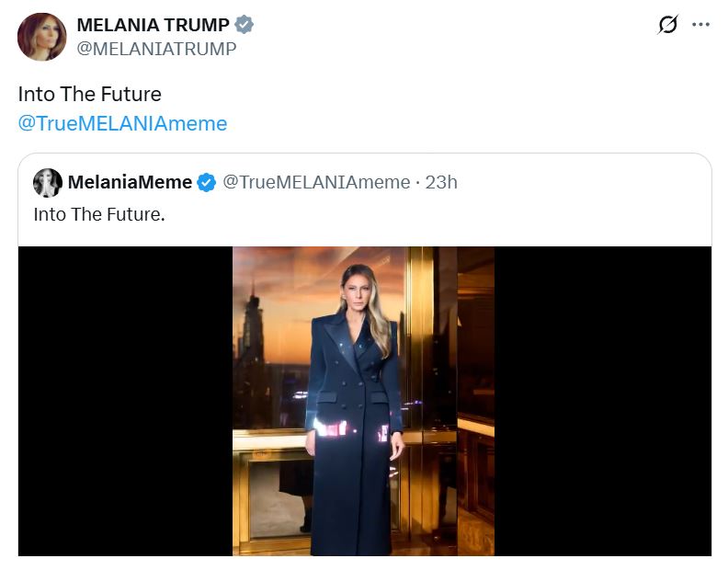This screenshot has width=728, height=570.
Task: Click the gray verified badge beside MELANIA TRUMP
Action: (245, 25)
